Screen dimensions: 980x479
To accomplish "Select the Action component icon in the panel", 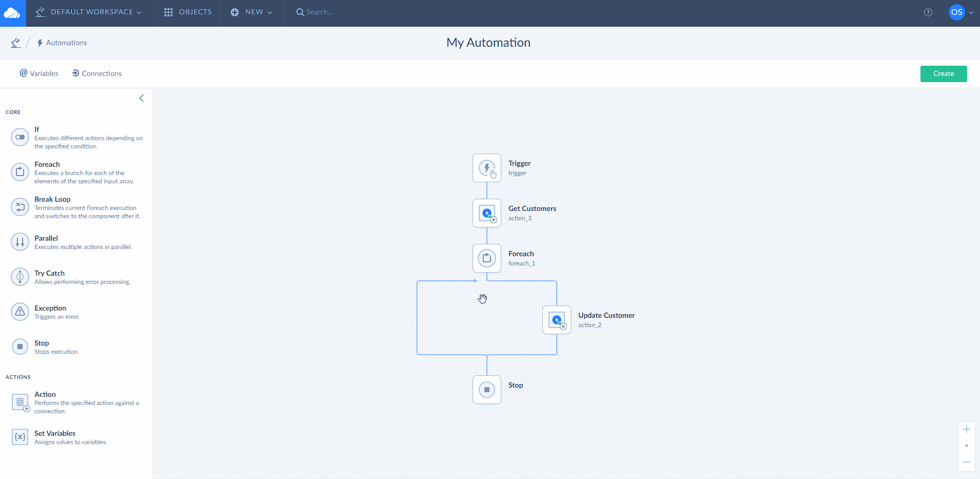I will point(20,402).
